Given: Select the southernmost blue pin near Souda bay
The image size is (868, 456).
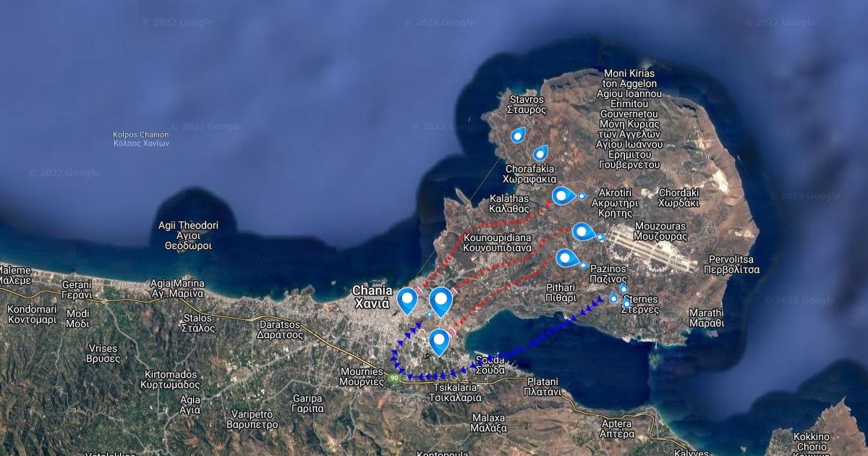Looking at the screenshot, I should (x=439, y=341).
